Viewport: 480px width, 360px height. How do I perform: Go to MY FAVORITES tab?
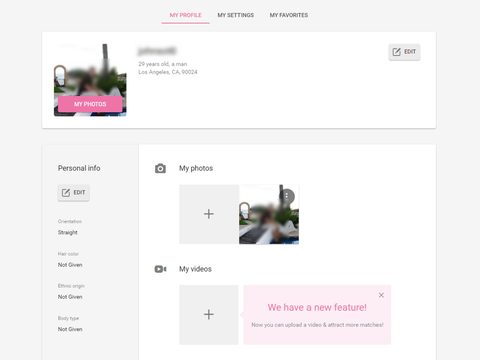[289, 15]
